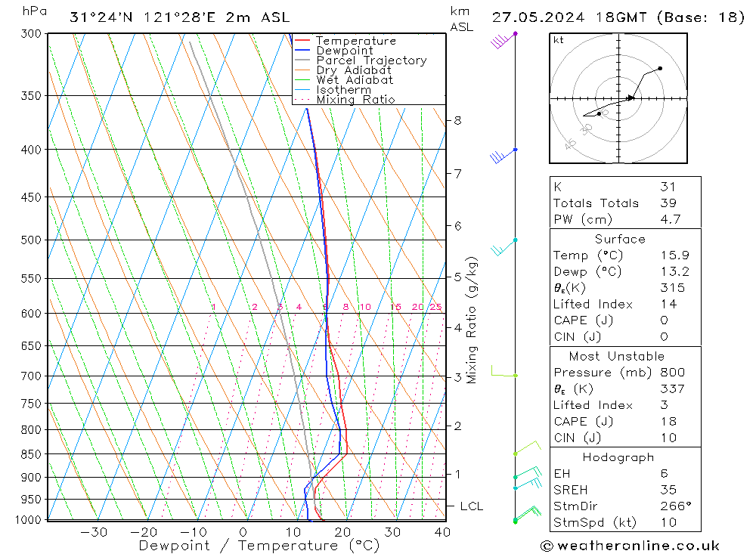The height and width of the screenshot is (554, 756).
Task: Click the 'Surface' section heading
Action: [x=620, y=239]
